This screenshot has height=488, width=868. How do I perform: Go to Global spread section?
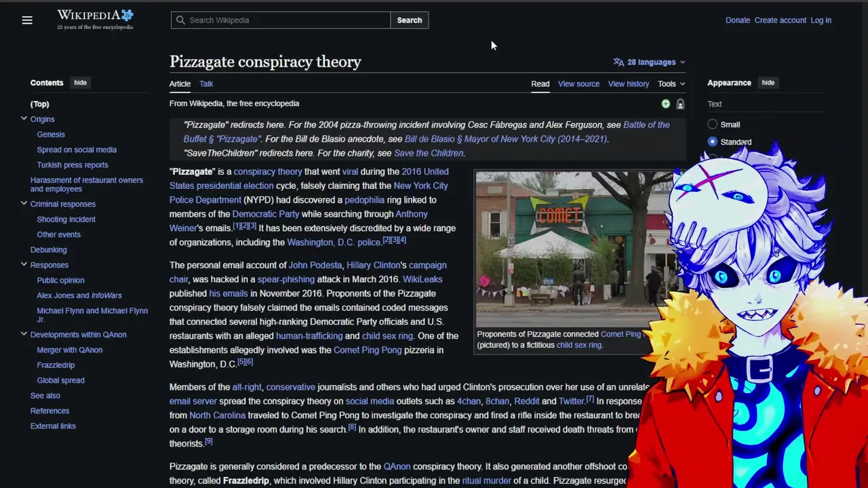[x=60, y=381]
